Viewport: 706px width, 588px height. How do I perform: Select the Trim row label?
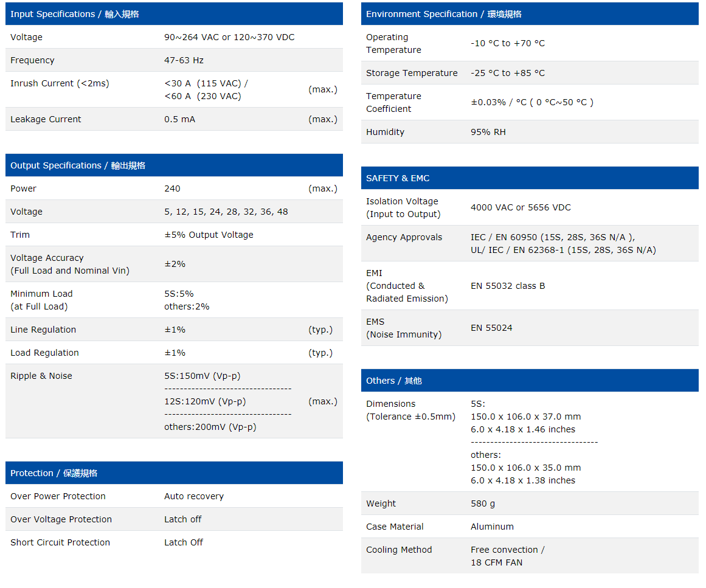pos(20,235)
